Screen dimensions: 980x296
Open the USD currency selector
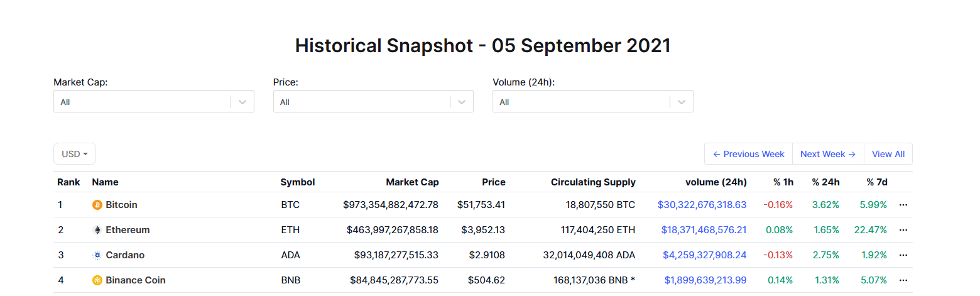75,154
